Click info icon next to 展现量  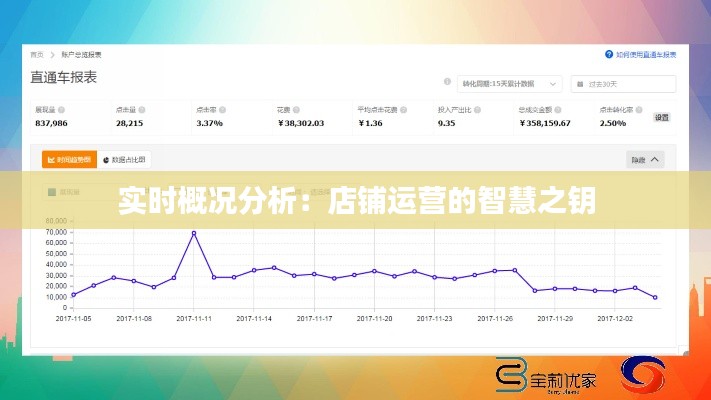pyautogui.click(x=62, y=109)
